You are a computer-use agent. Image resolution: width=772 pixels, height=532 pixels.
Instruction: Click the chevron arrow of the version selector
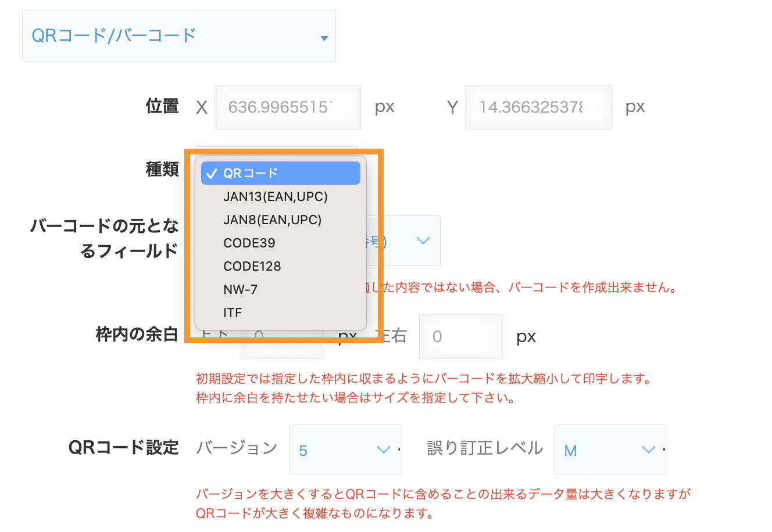[384, 450]
